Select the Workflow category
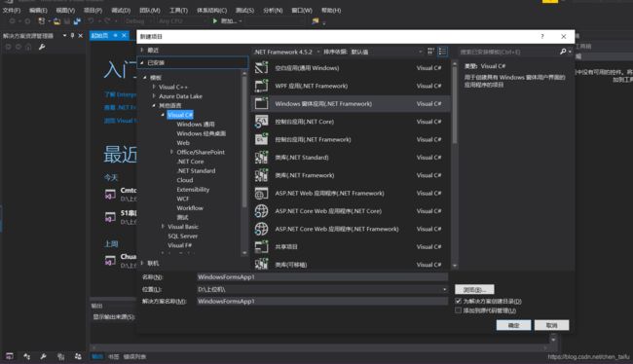 190,208
